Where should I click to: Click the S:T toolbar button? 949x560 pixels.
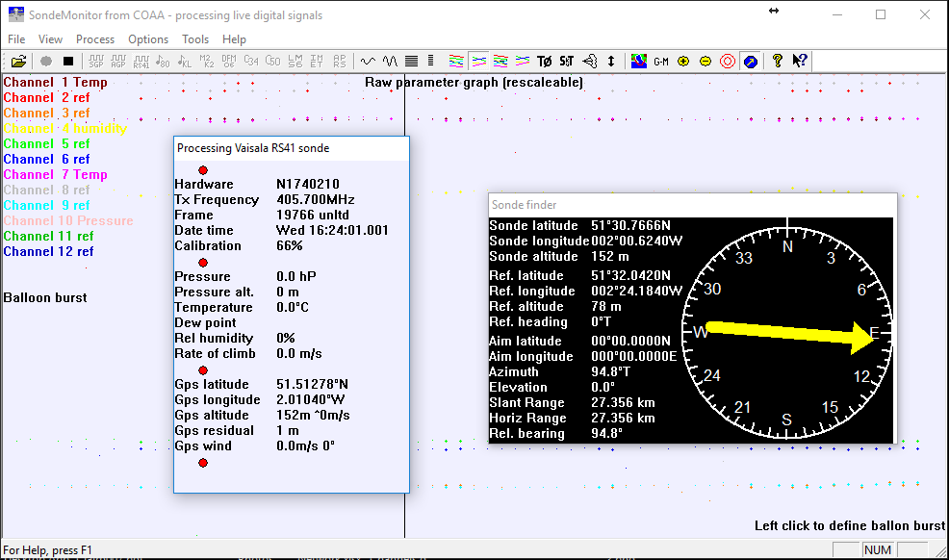click(x=567, y=61)
